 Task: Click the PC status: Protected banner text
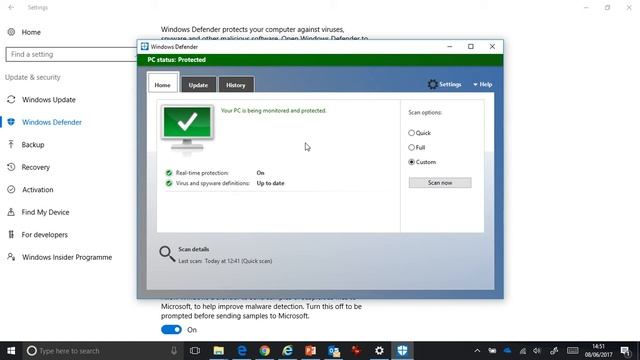point(177,60)
